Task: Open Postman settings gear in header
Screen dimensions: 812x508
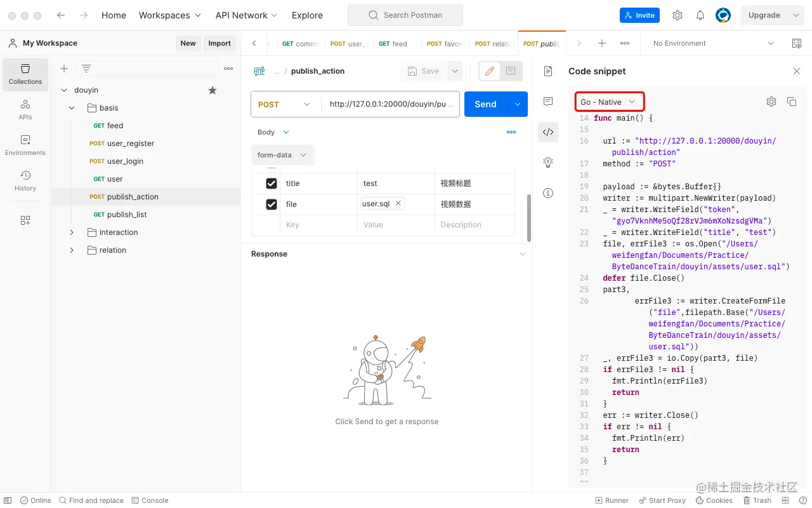Action: [x=678, y=15]
